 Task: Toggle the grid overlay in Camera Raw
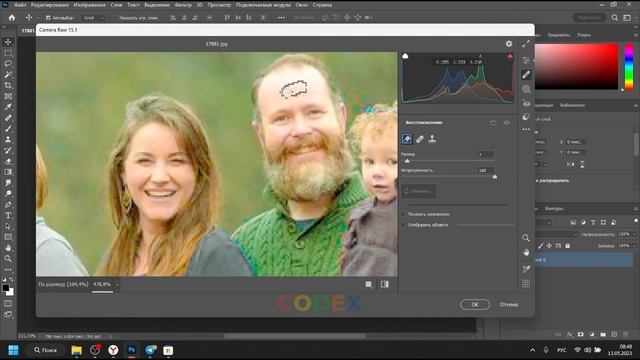click(x=526, y=284)
